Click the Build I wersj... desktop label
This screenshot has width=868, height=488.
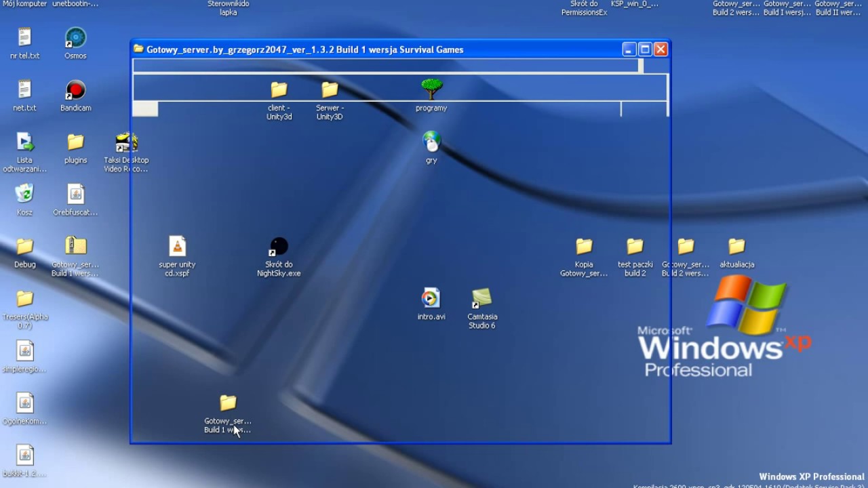(x=787, y=8)
